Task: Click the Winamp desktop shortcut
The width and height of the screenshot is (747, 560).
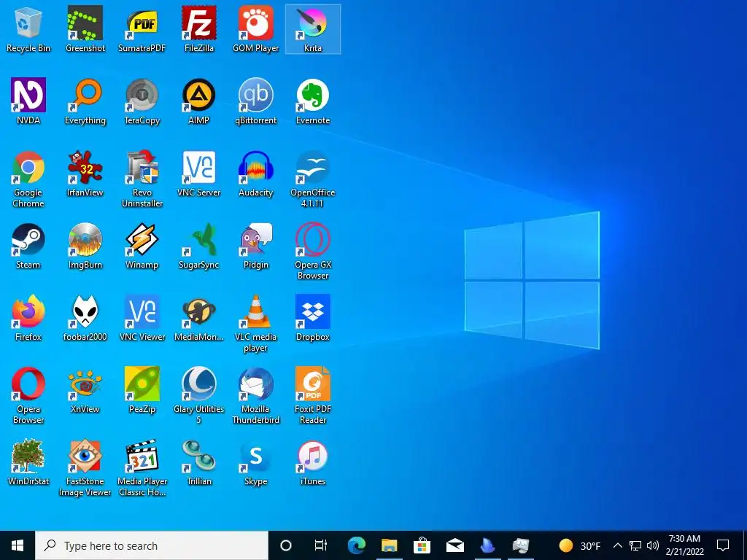Action: [x=142, y=246]
